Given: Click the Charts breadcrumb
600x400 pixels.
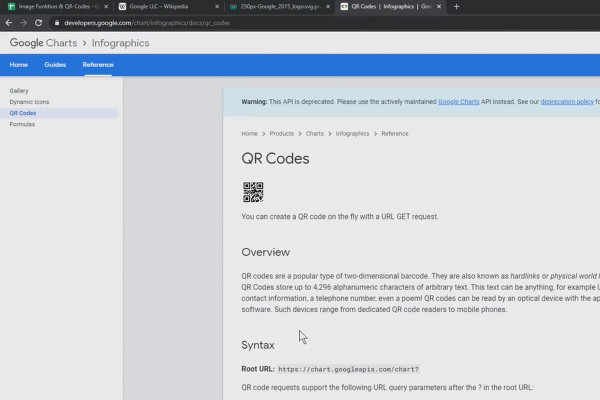Looking at the screenshot, I should (315, 134).
